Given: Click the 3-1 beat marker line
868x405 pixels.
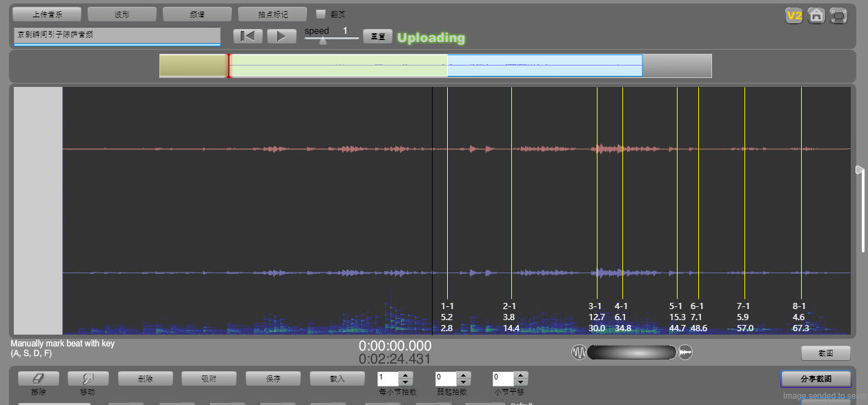Looking at the screenshot, I should 597,207.
